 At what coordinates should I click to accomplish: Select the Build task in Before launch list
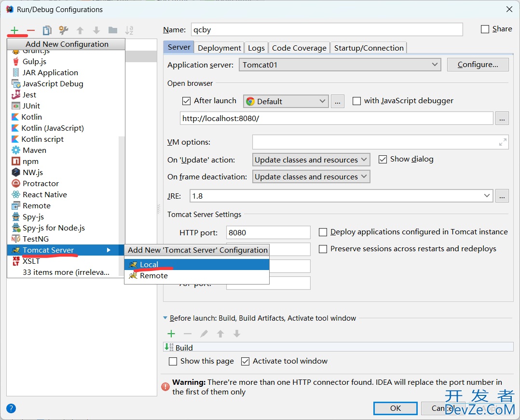click(x=338, y=347)
